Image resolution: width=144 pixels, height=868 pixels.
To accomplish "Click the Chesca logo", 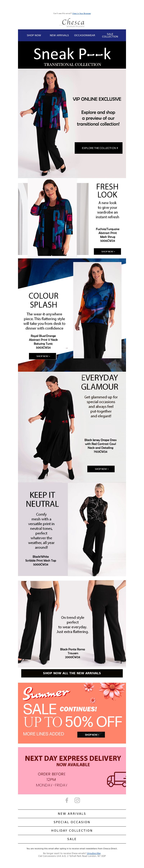I will pyautogui.click(x=73, y=23).
